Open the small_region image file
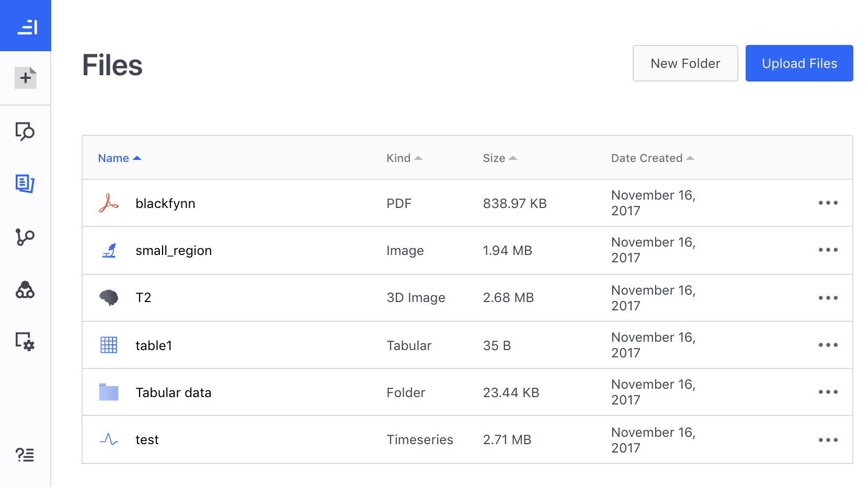This screenshot has height=487, width=868. click(x=174, y=251)
